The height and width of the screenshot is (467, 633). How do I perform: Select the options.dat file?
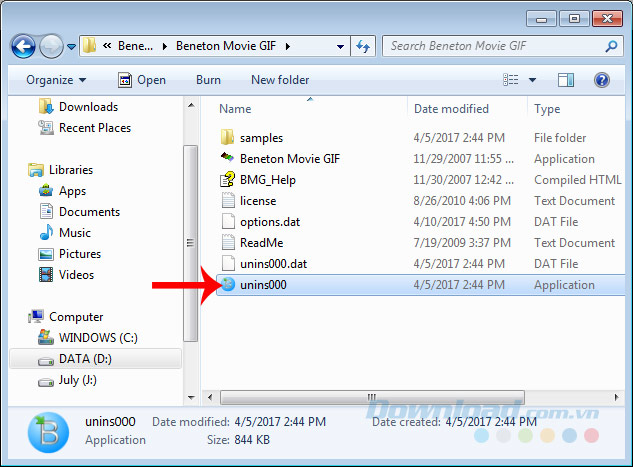pos(270,222)
